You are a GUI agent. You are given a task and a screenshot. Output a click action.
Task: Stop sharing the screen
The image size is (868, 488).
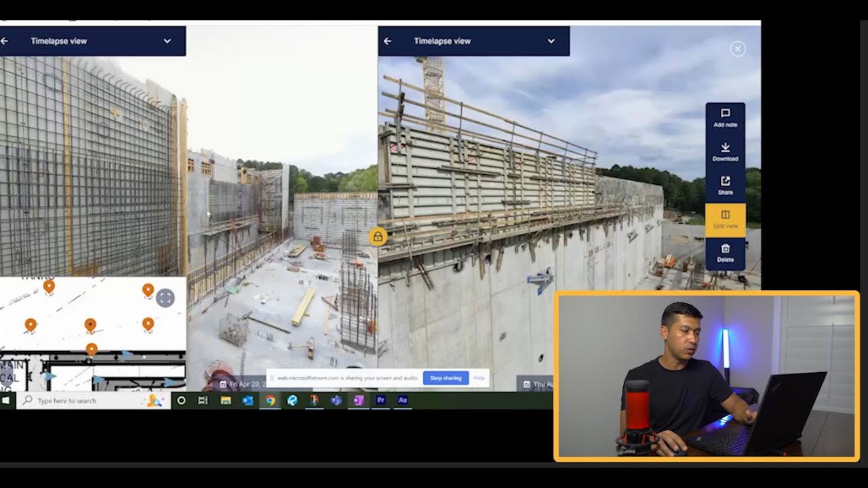click(x=446, y=378)
